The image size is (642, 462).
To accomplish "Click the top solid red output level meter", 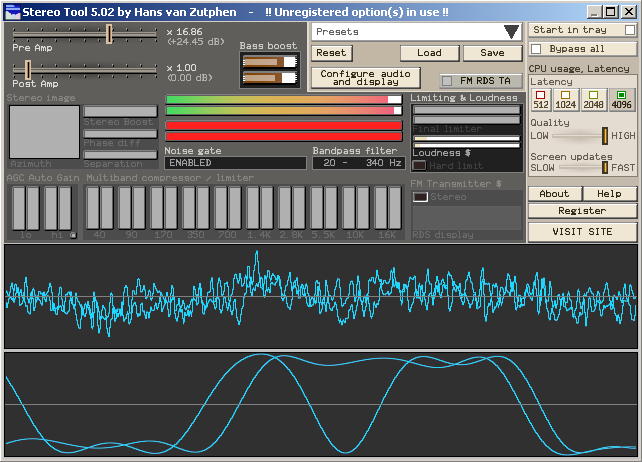I will tap(284, 125).
